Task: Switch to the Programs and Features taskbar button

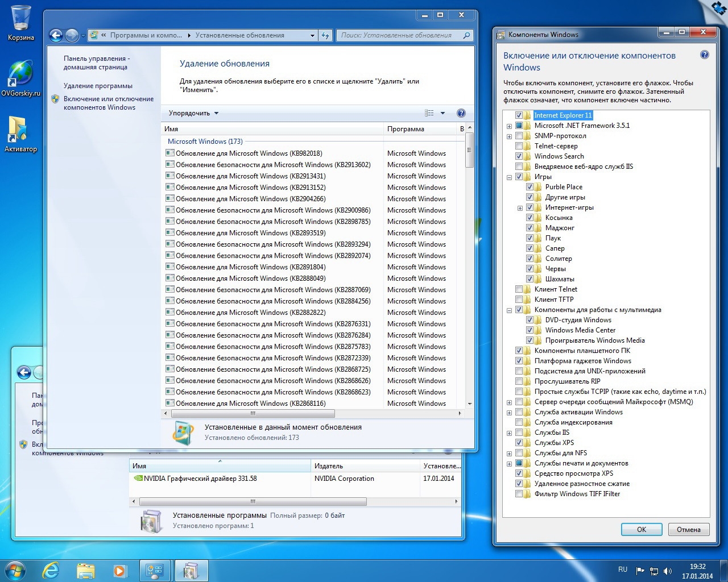Action: click(191, 571)
